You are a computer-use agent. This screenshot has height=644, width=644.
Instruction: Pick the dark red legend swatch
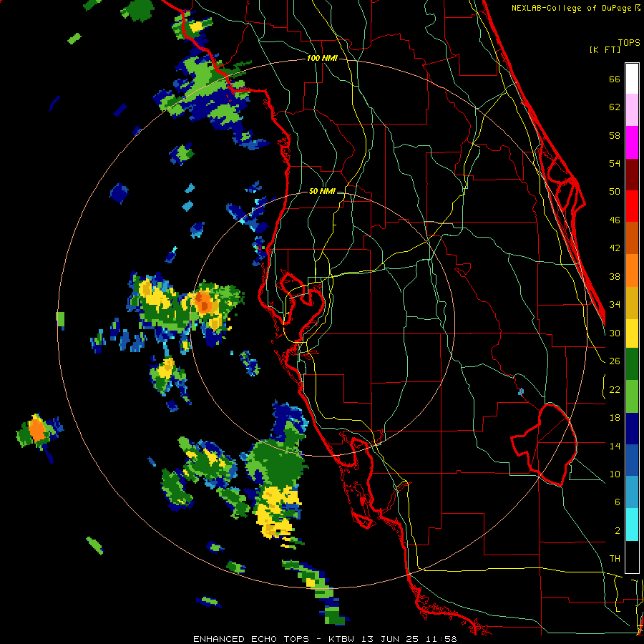(x=632, y=174)
